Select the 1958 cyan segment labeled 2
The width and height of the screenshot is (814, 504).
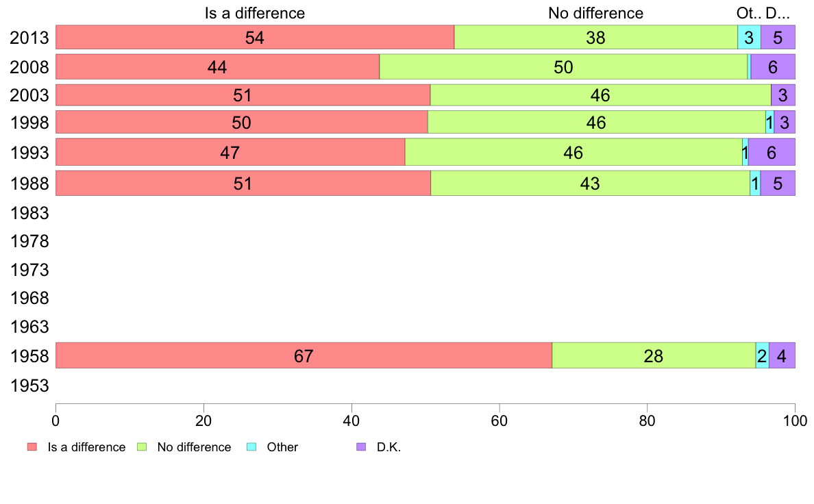[x=762, y=356]
